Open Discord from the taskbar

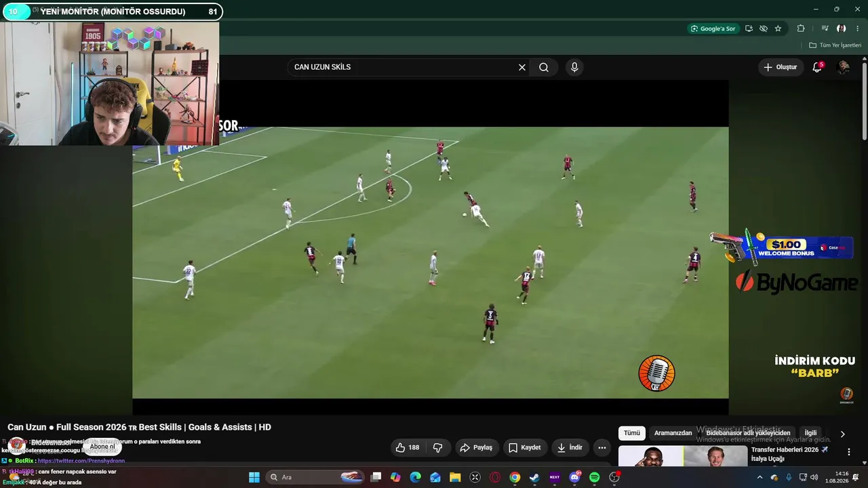coord(575,477)
